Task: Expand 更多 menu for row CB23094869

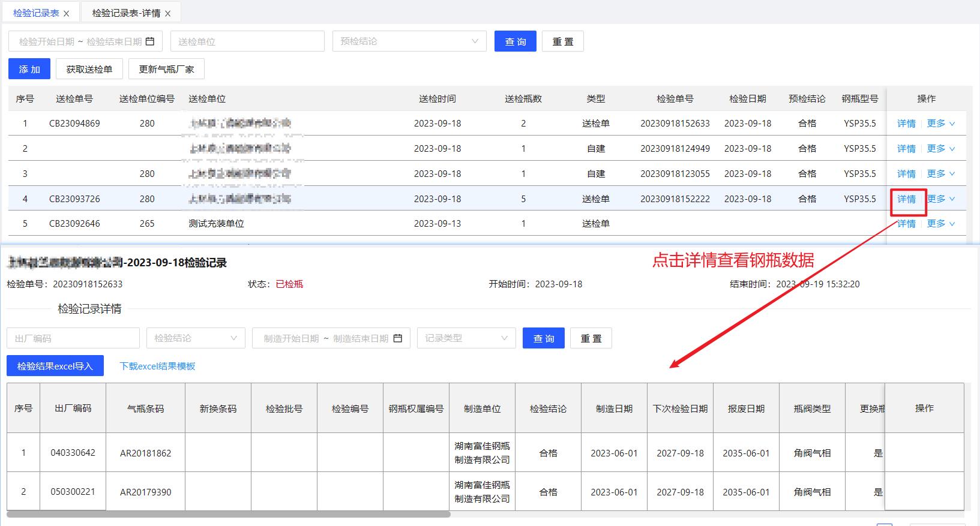Action: coord(940,124)
